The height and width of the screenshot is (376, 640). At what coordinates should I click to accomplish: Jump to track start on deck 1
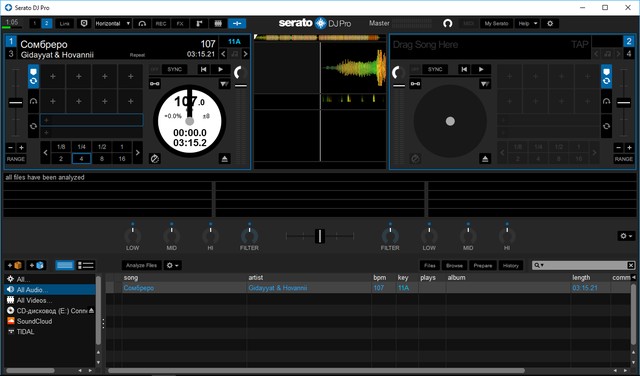point(203,69)
